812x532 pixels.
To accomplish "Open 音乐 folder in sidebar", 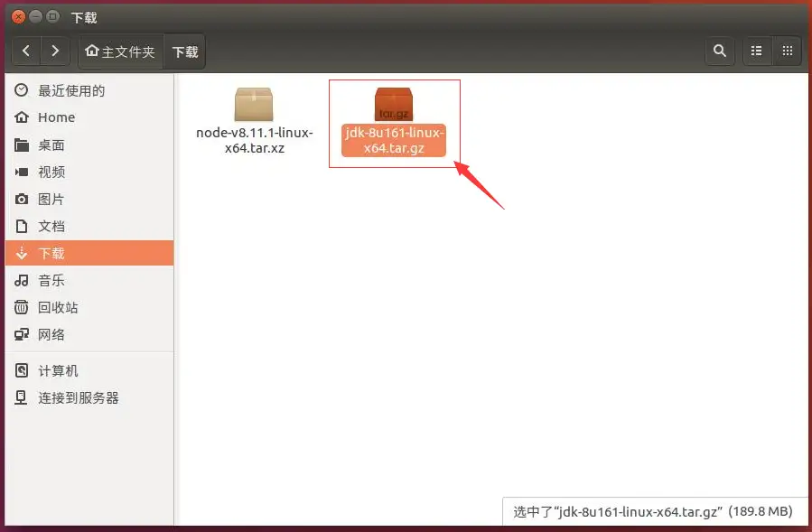I will (51, 280).
